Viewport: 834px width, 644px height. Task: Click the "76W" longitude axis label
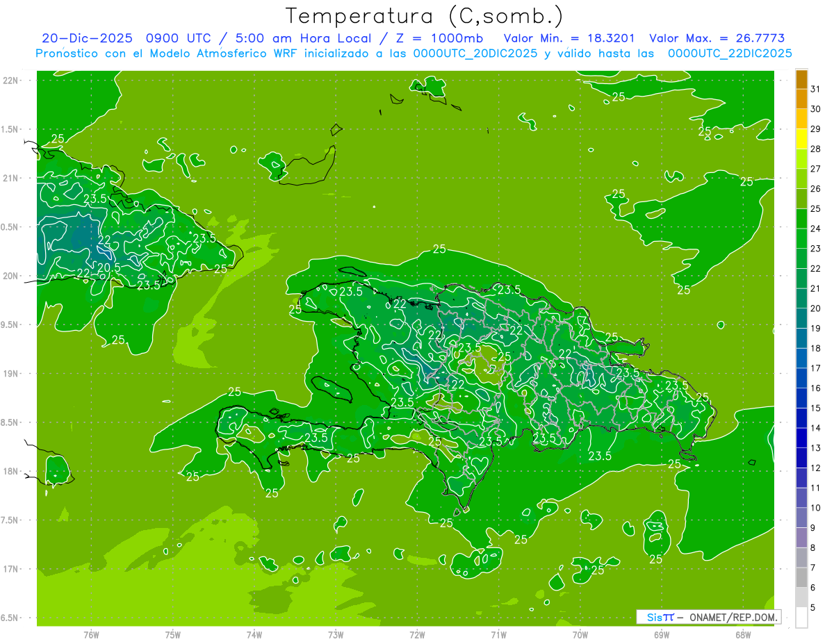tap(91, 635)
